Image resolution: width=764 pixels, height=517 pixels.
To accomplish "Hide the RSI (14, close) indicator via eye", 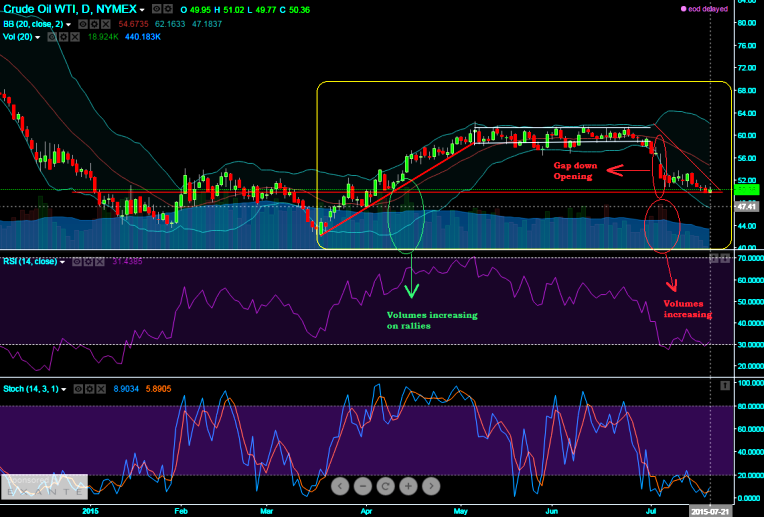I will click(77, 262).
